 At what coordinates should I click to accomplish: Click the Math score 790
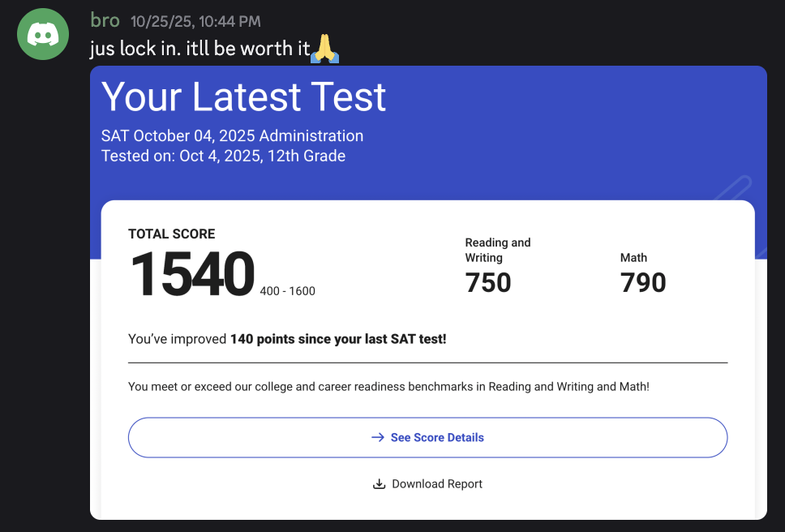643,283
